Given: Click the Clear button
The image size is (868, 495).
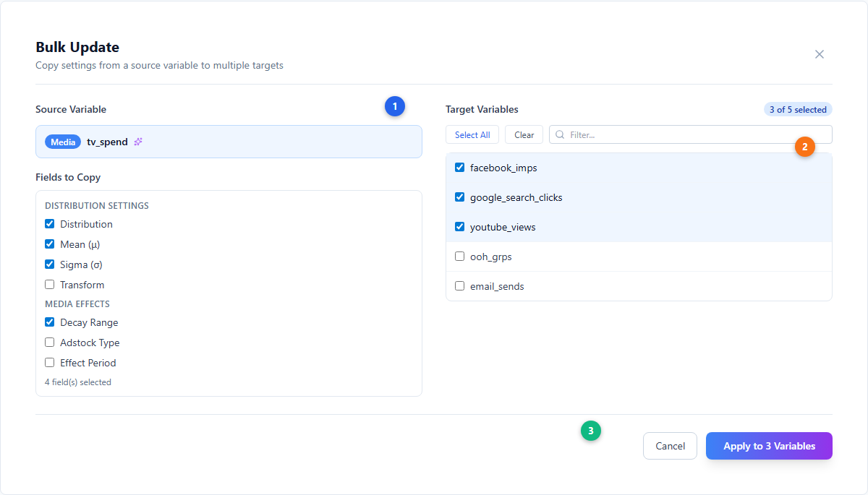Looking at the screenshot, I should 524,134.
